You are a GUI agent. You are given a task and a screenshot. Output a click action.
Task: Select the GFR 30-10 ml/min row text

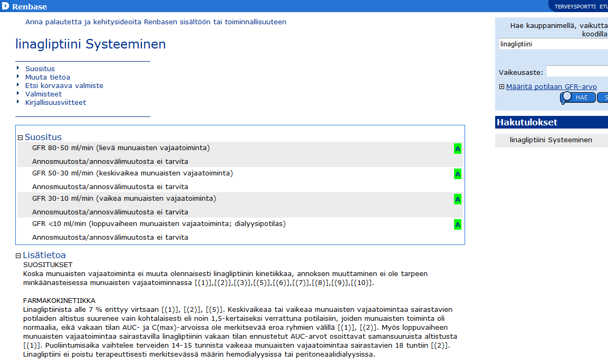[124, 199]
